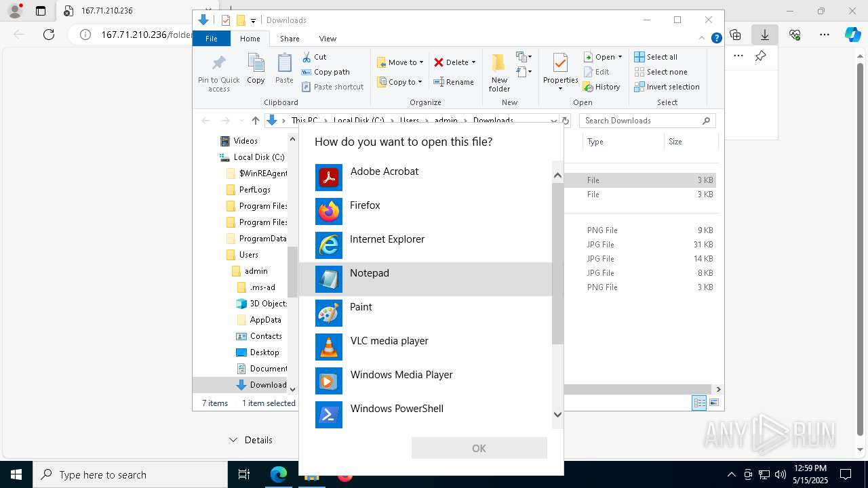Click Select none in ribbon
This screenshot has width=868, height=488.
(660, 72)
